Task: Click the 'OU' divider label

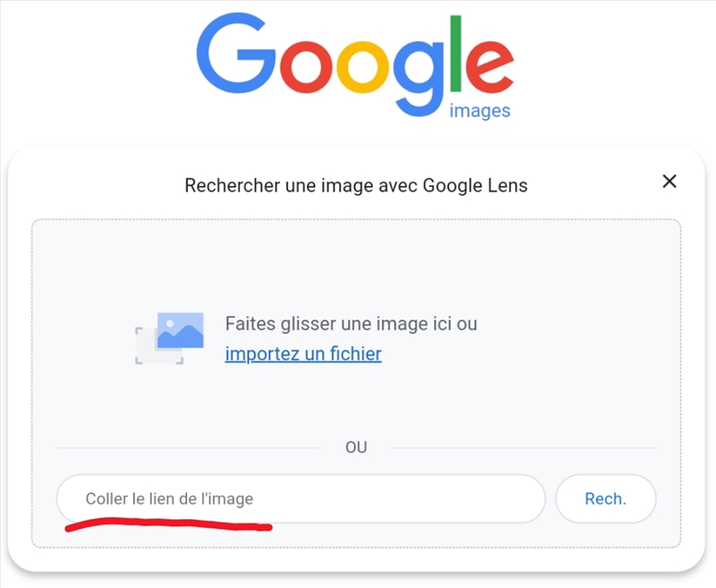Action: pyautogui.click(x=357, y=447)
